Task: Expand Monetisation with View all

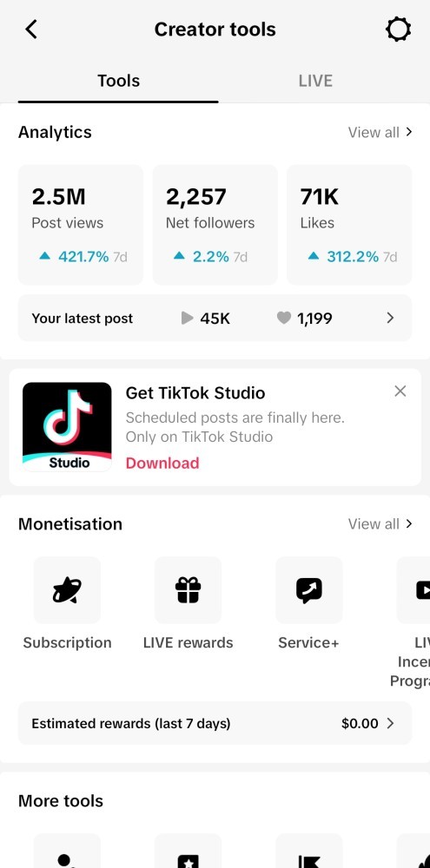Action: pyautogui.click(x=380, y=523)
